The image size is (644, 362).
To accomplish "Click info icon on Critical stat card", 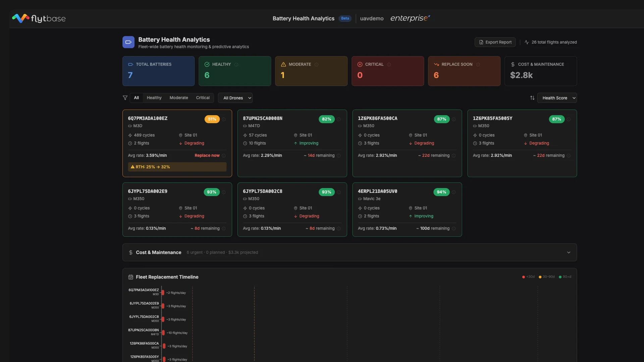I will (x=389, y=64).
